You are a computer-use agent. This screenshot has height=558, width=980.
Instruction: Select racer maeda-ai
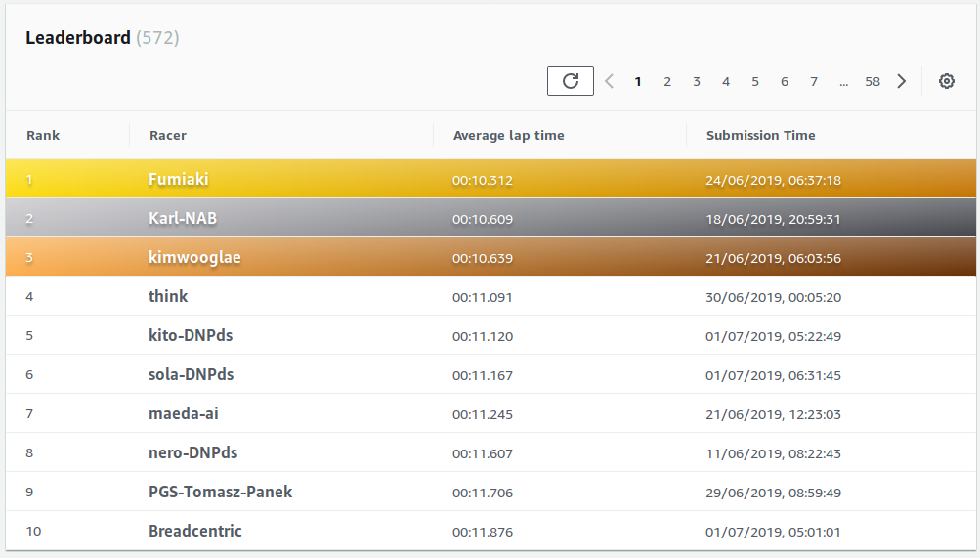pos(183,413)
